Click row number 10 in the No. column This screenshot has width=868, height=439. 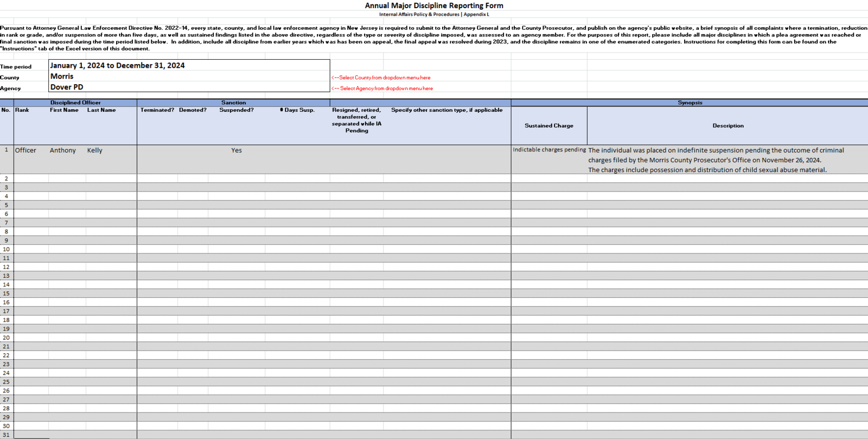click(x=7, y=250)
